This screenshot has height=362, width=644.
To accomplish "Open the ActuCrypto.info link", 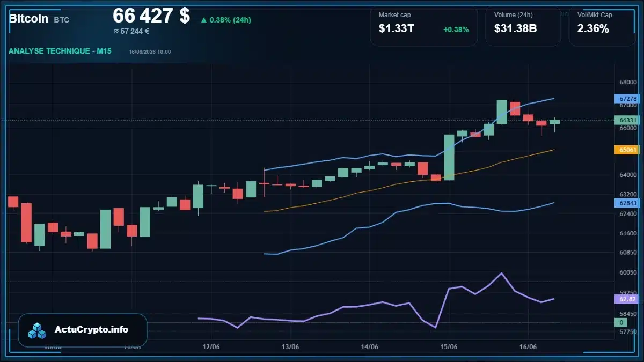I will (x=92, y=330).
